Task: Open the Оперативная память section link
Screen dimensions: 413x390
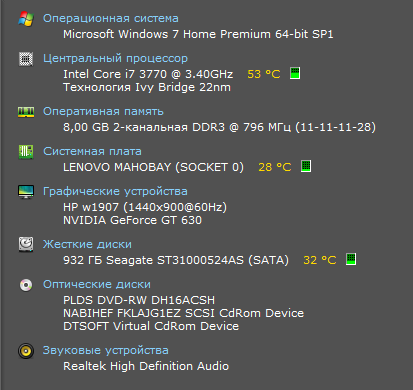Action: [103, 111]
